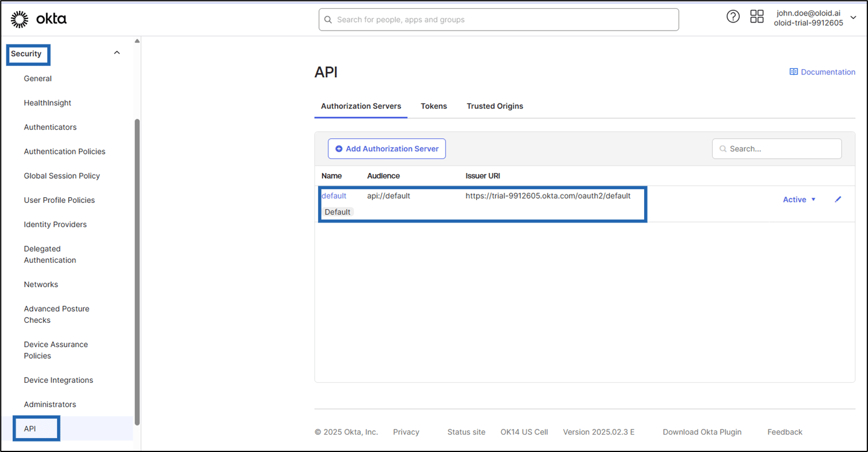Image resolution: width=868 pixels, height=452 pixels.
Task: Open Advanced Posture Checks
Action: click(x=57, y=314)
